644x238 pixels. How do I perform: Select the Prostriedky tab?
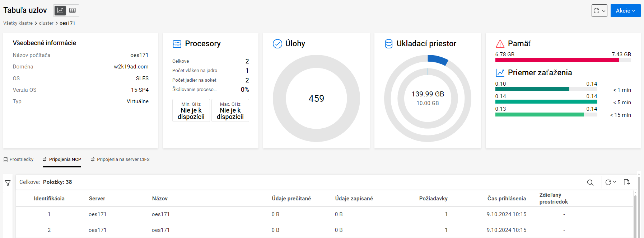pyautogui.click(x=19, y=160)
